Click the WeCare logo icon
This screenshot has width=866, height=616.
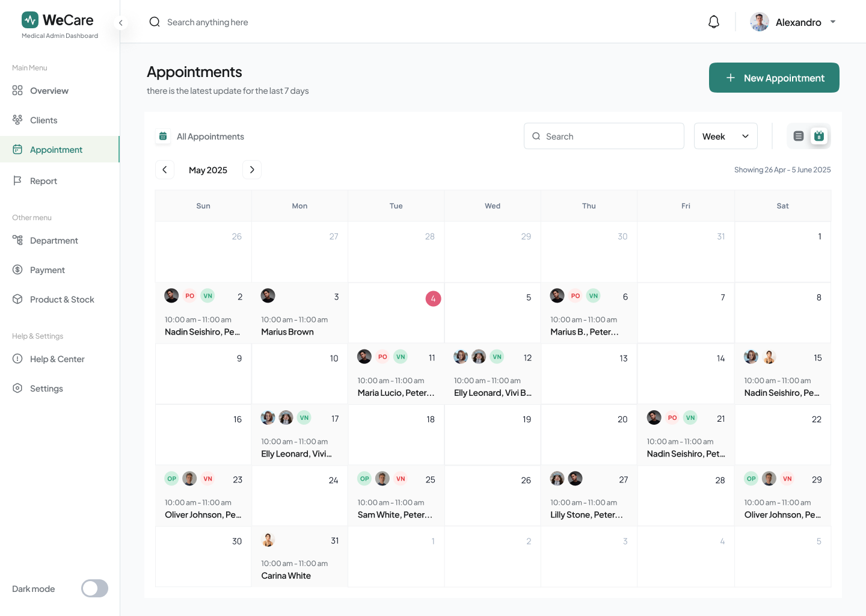pos(30,20)
